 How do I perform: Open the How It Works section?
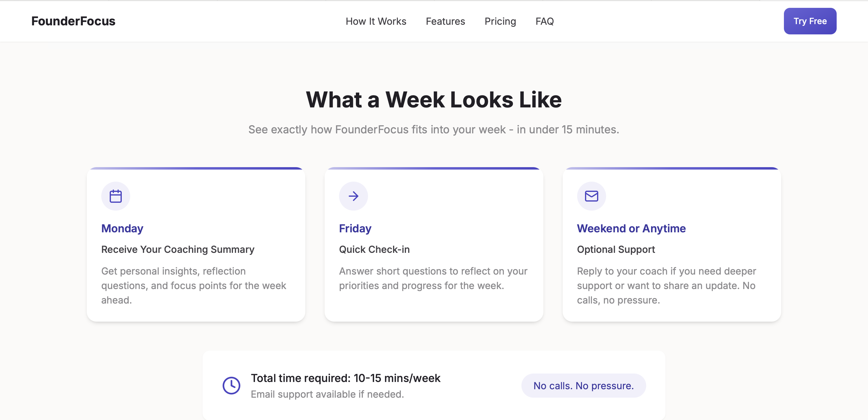pos(376,21)
